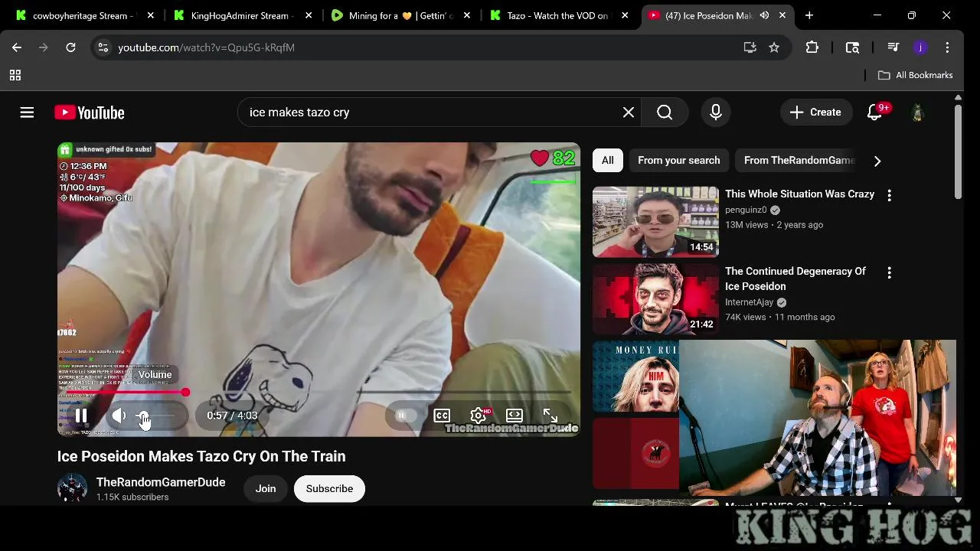Select the All filter chip
Image resolution: width=980 pixels, height=551 pixels.
tap(608, 161)
